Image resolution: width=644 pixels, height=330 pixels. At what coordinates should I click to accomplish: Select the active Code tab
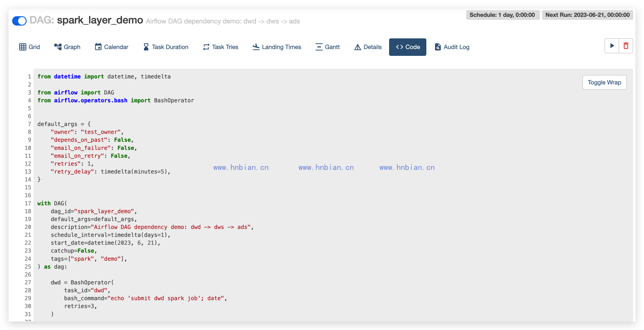(x=407, y=47)
